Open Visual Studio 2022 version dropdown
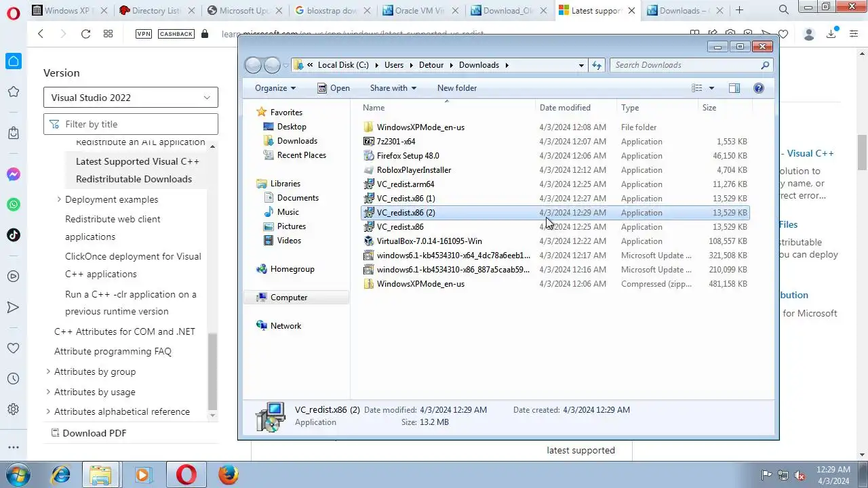The height and width of the screenshot is (488, 868). (131, 98)
